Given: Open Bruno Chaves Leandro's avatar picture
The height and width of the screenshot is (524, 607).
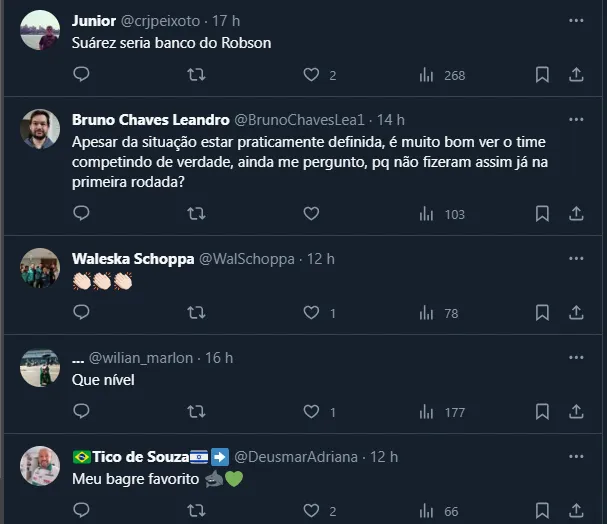Looking at the screenshot, I should point(40,129).
